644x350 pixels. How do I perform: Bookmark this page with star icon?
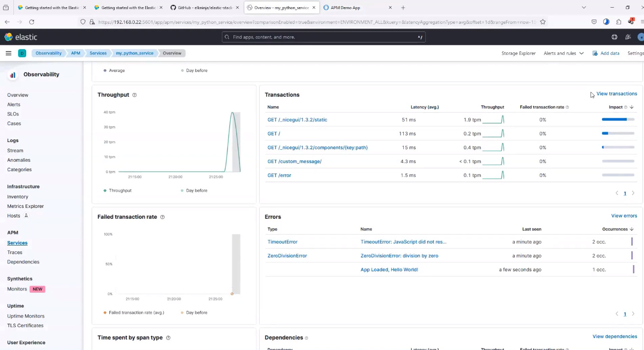[543, 22]
